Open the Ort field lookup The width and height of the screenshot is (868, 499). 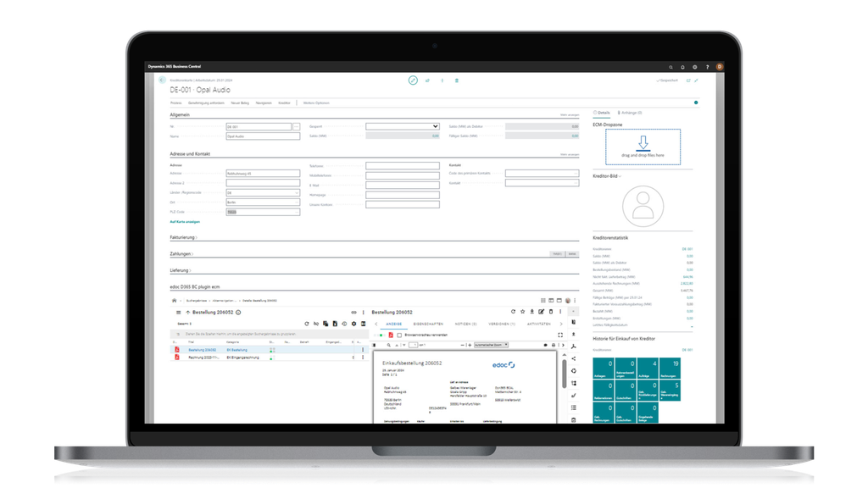coord(297,202)
